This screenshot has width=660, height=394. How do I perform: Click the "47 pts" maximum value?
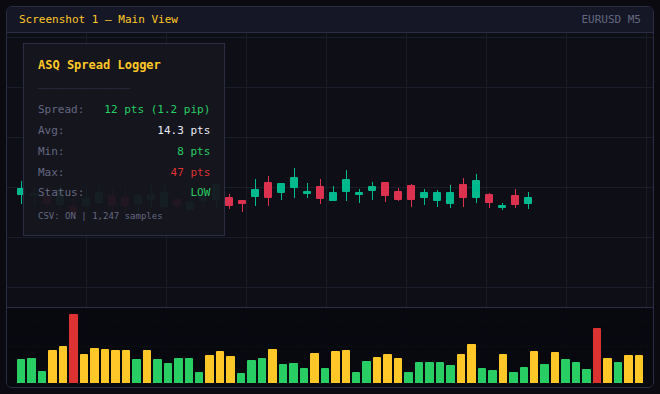tap(190, 172)
